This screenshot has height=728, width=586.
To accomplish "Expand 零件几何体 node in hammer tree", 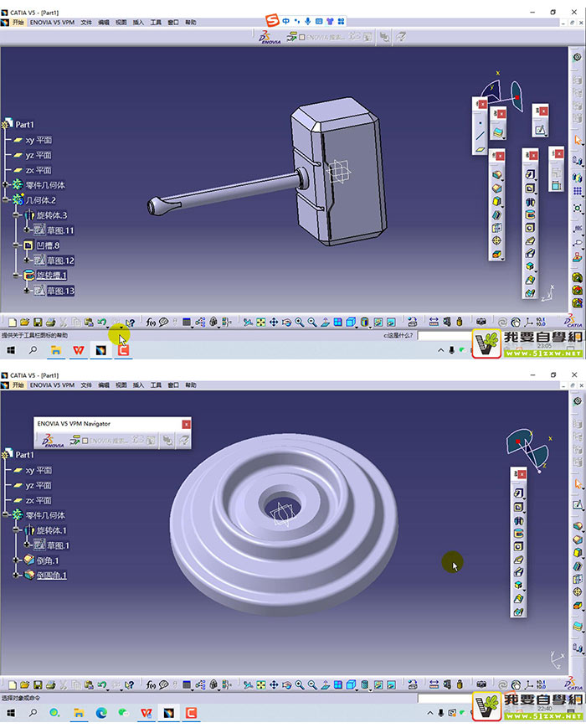I will (x=5, y=185).
